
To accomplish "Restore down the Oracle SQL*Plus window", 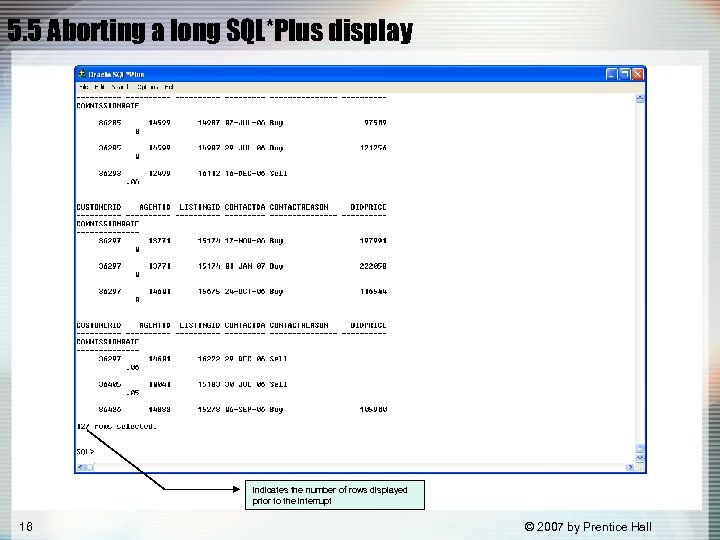I will pyautogui.click(x=624, y=74).
